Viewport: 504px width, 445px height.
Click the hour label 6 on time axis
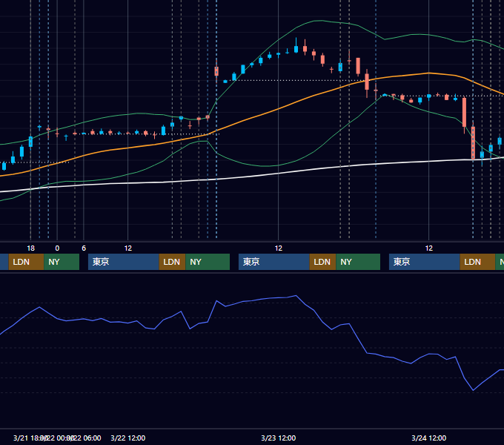click(84, 248)
